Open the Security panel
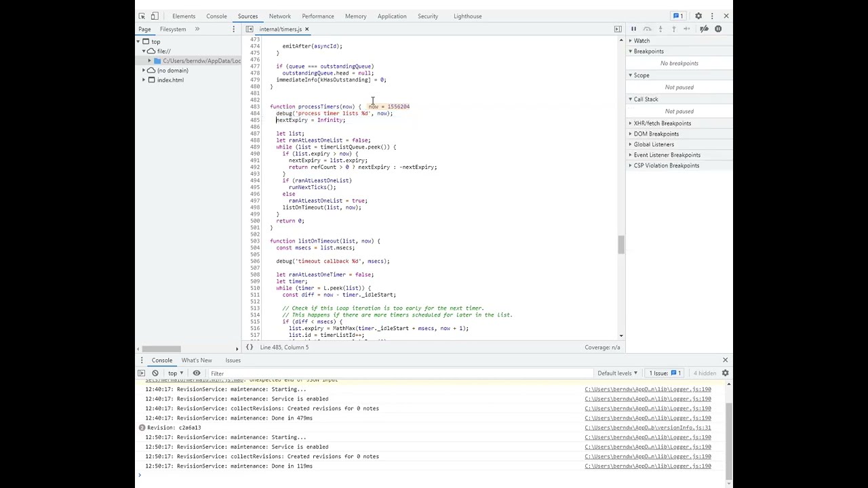Screen dimensions: 868x488 428,16
